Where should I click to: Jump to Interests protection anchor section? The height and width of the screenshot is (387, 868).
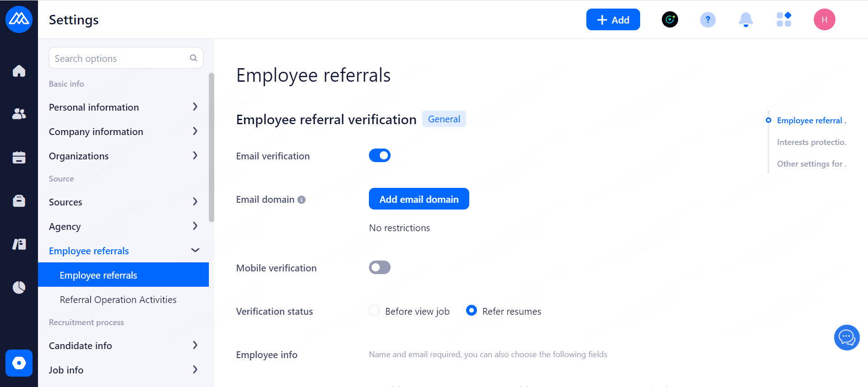811,142
